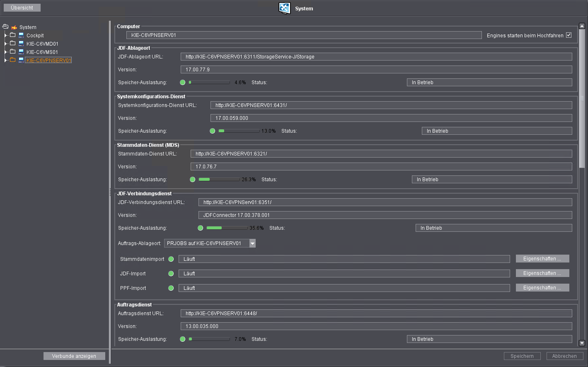The height and width of the screenshot is (367, 588).
Task: Click the Auftragsdienst URL field
Action: pos(376,314)
